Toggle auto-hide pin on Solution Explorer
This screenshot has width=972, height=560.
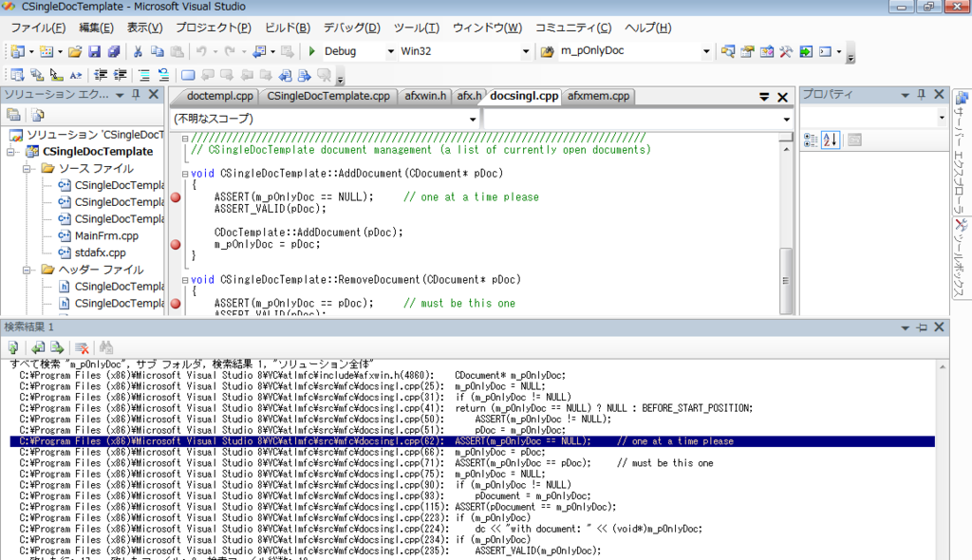137,94
